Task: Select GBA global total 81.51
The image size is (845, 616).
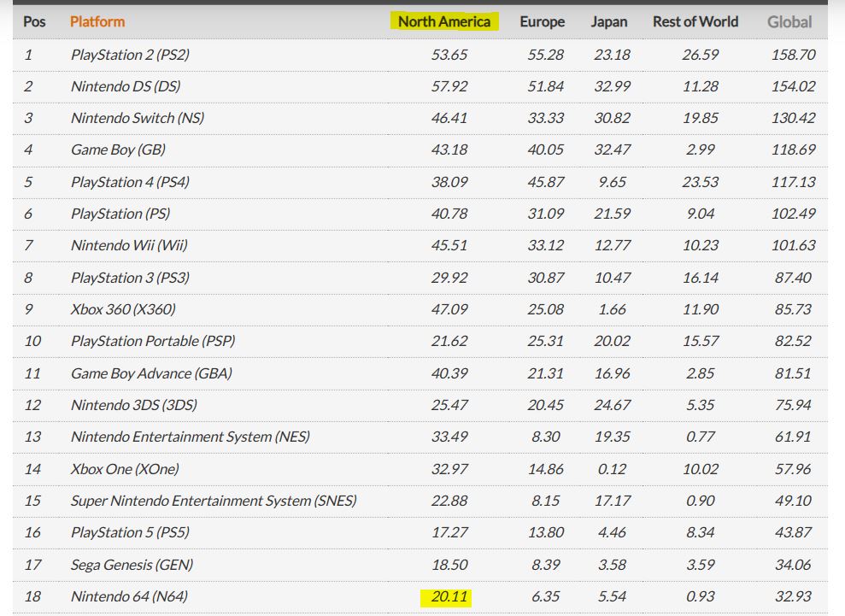Action: point(793,373)
